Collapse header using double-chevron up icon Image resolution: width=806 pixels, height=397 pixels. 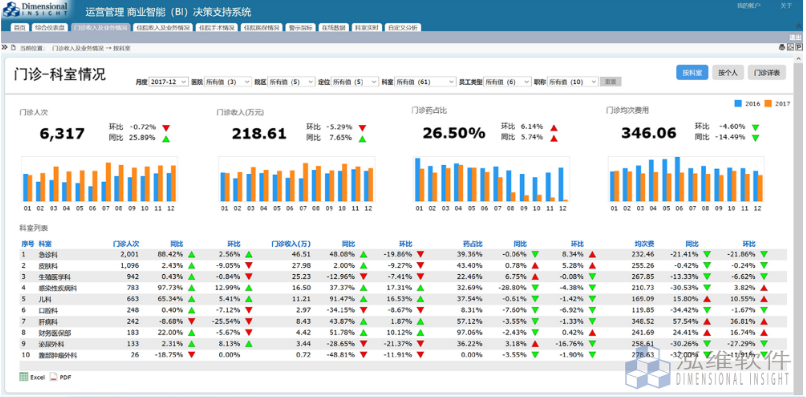coord(799,26)
